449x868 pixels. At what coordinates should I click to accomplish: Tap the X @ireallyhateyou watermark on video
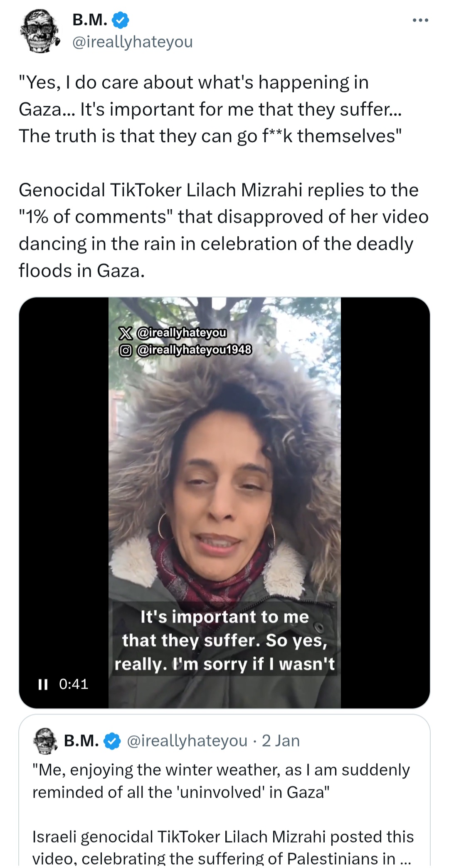pyautogui.click(x=173, y=332)
